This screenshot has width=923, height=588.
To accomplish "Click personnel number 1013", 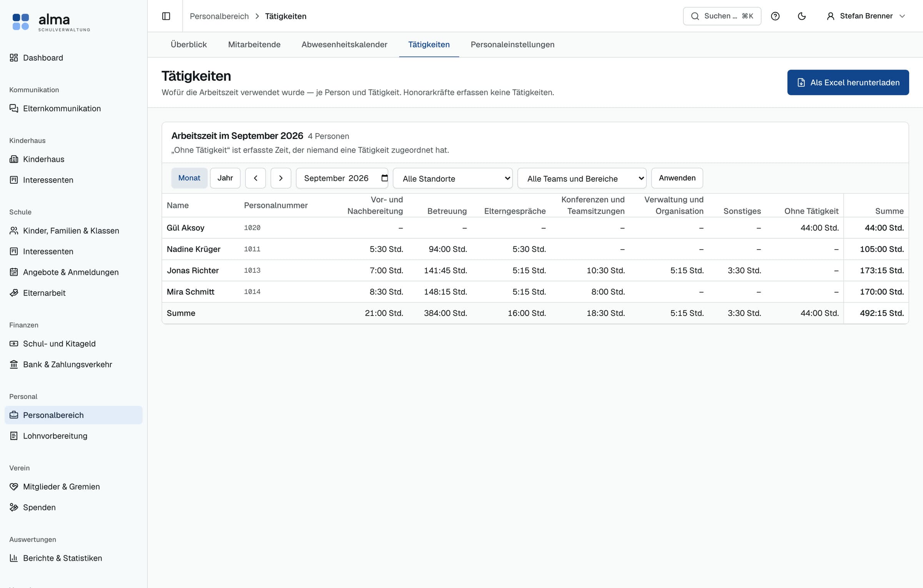I will click(252, 271).
